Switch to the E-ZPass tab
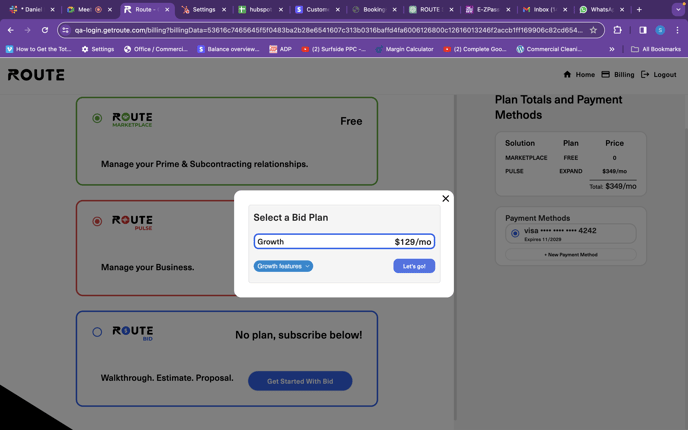 point(487,9)
